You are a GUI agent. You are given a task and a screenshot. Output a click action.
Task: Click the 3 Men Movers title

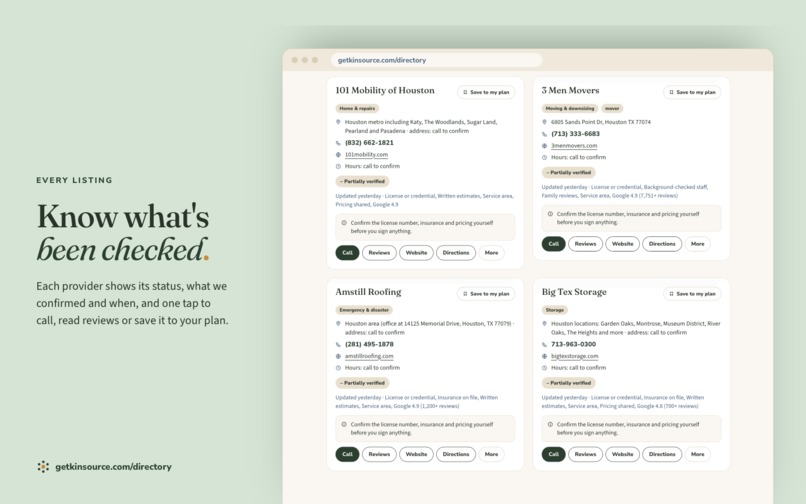[570, 91]
